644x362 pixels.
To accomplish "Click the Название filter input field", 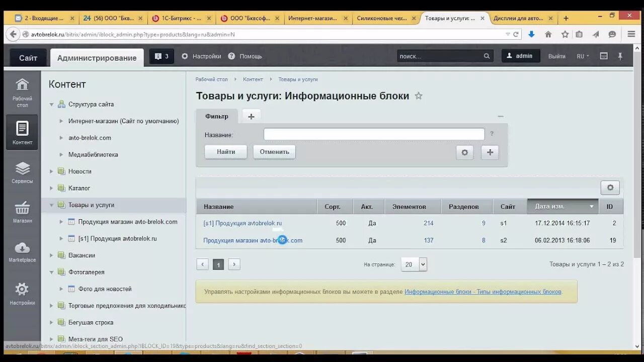I will click(x=374, y=134).
